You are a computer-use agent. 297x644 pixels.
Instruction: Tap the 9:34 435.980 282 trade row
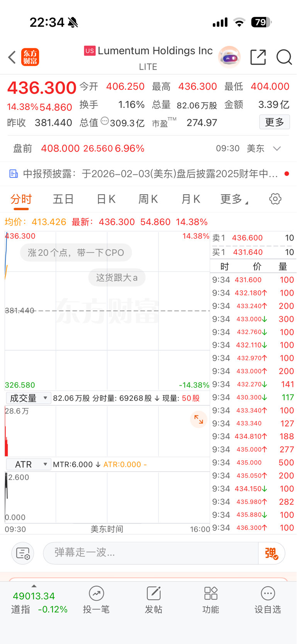coord(253,502)
